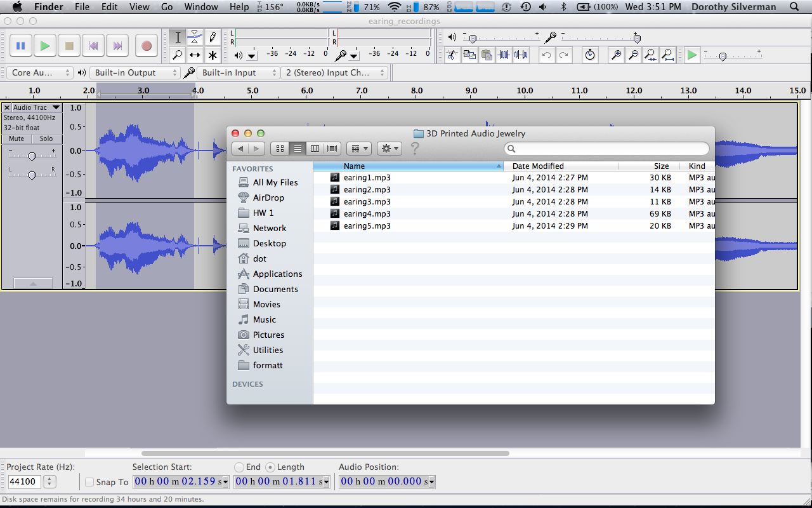Zoom in on the waveform

click(616, 55)
